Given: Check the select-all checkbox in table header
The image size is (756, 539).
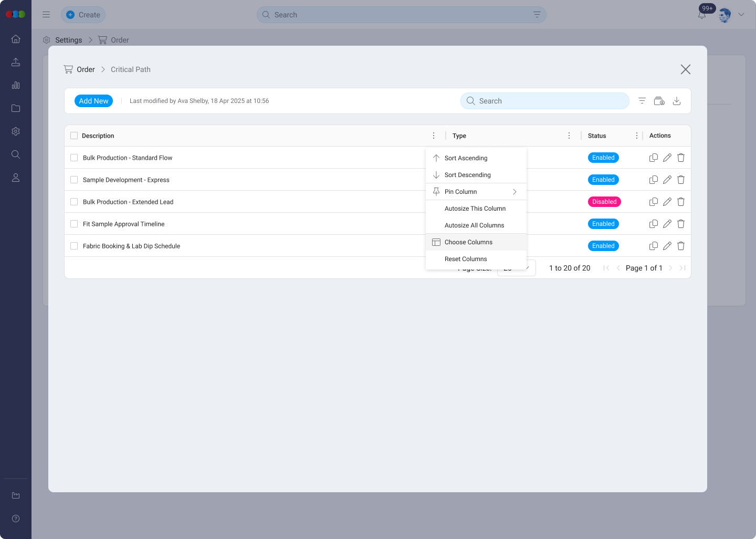Looking at the screenshot, I should coord(74,135).
